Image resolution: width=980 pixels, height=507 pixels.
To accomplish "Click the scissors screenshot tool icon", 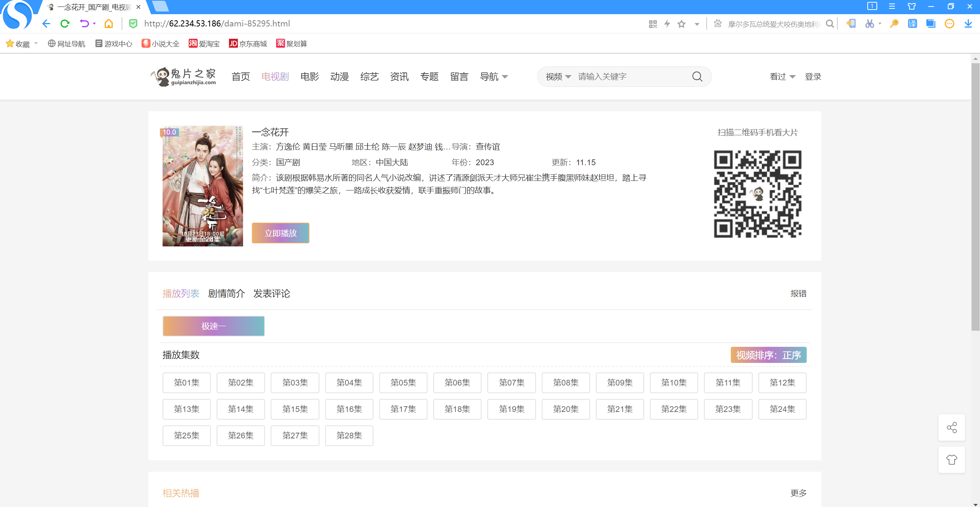I will [x=869, y=24].
